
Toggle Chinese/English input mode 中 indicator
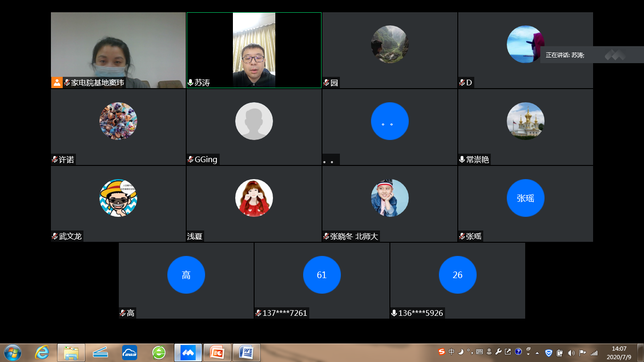tap(452, 352)
